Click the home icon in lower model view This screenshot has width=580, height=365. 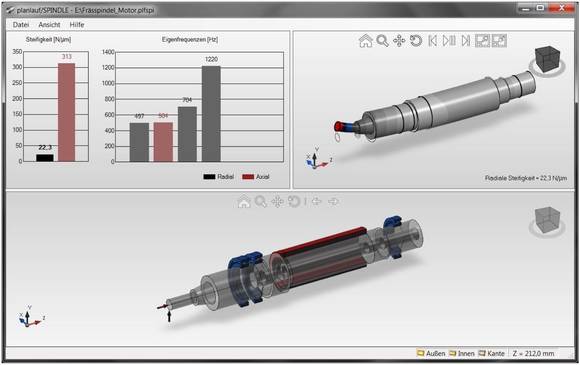coord(244,202)
